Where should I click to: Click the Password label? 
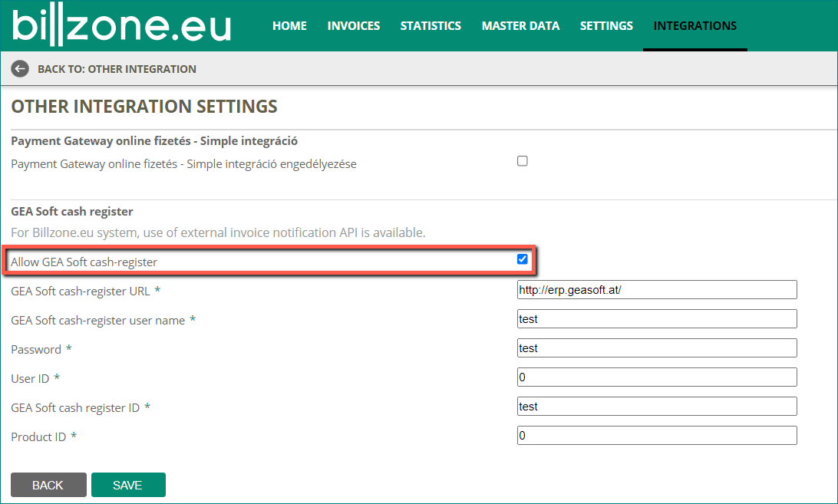36,350
